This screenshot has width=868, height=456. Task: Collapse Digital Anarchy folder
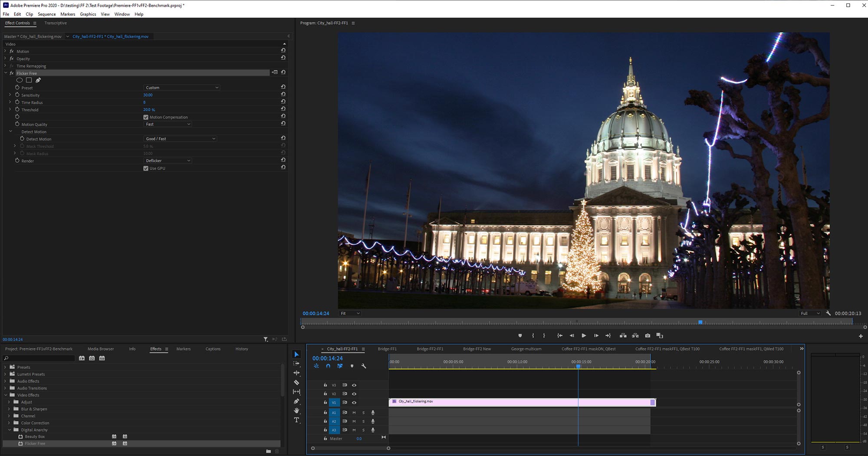point(10,430)
